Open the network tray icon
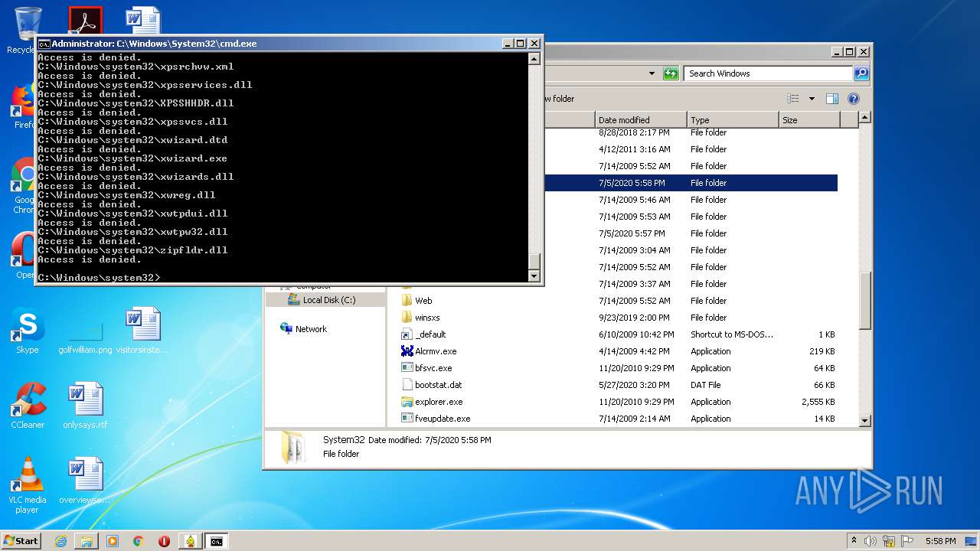The width and height of the screenshot is (980, 551). (x=889, y=541)
